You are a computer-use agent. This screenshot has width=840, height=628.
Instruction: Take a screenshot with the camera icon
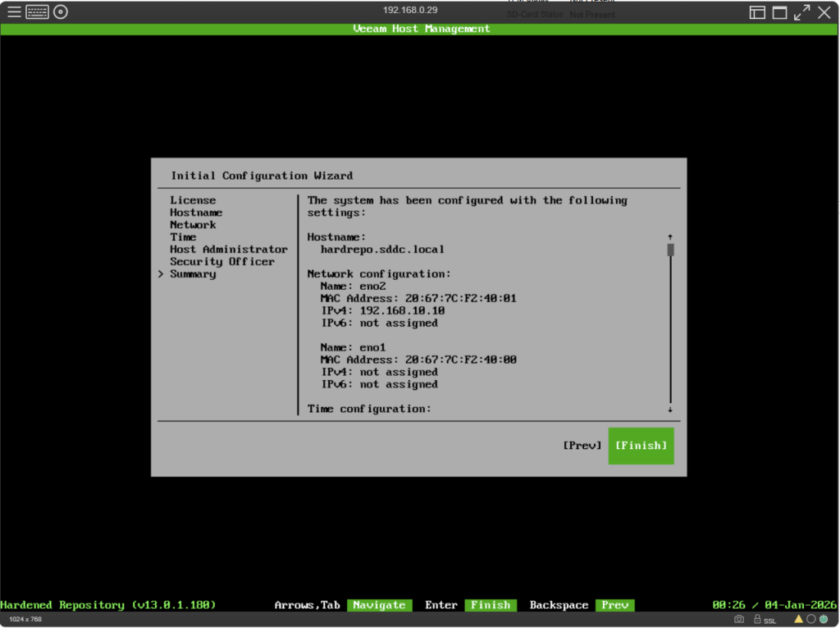click(x=739, y=619)
